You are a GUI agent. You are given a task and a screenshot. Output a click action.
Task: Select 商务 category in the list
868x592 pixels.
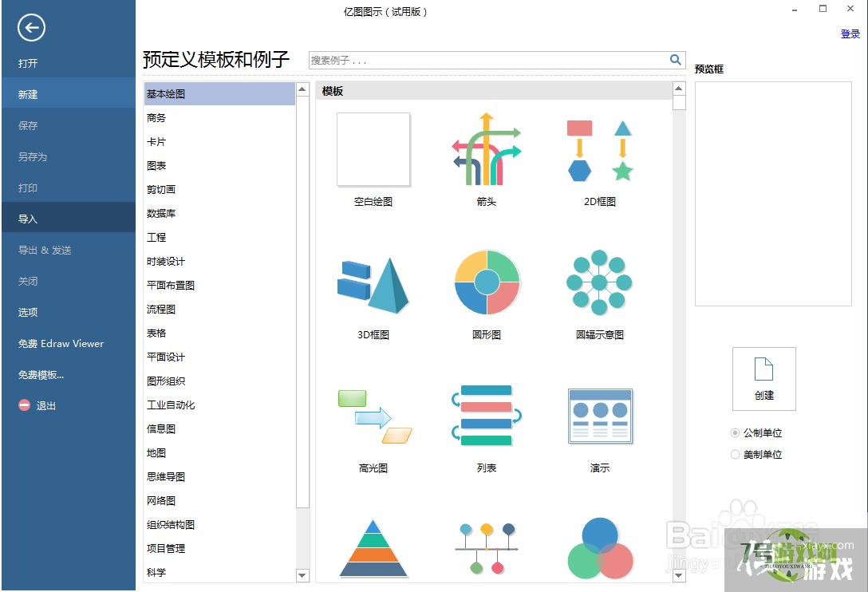click(x=219, y=117)
